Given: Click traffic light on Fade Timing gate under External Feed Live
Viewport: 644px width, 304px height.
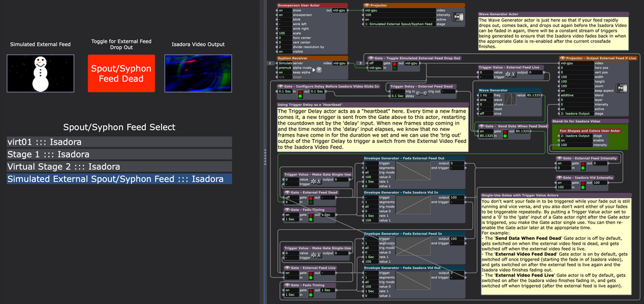Looking at the screenshot, I should pyautogui.click(x=311, y=293).
